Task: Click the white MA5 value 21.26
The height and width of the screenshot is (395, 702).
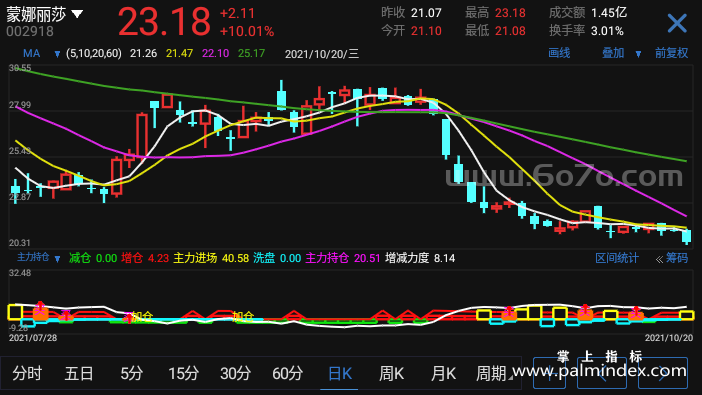Action: click(143, 54)
